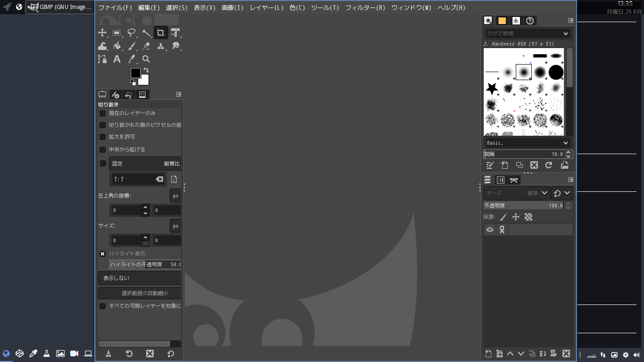
Task: Open the レイヤー(L) menu
Action: [x=266, y=8]
